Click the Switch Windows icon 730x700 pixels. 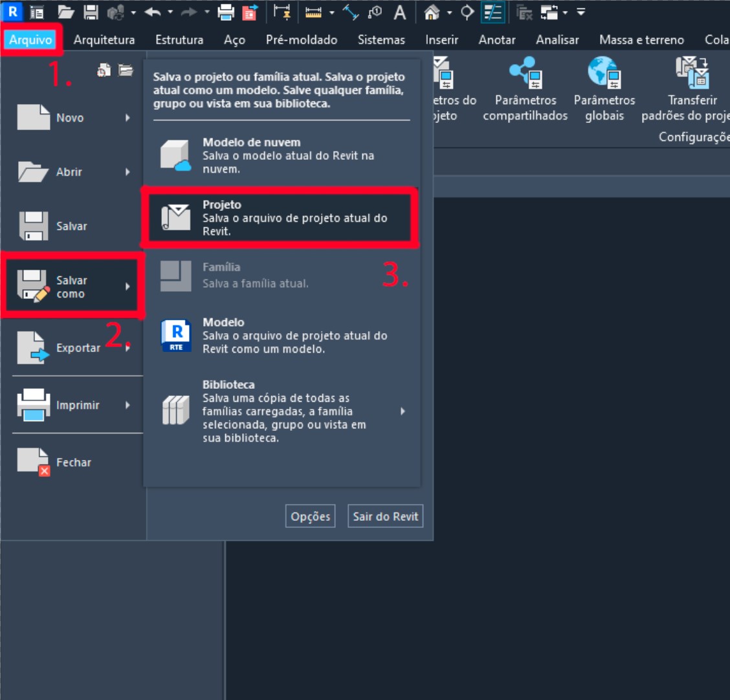coord(549,12)
